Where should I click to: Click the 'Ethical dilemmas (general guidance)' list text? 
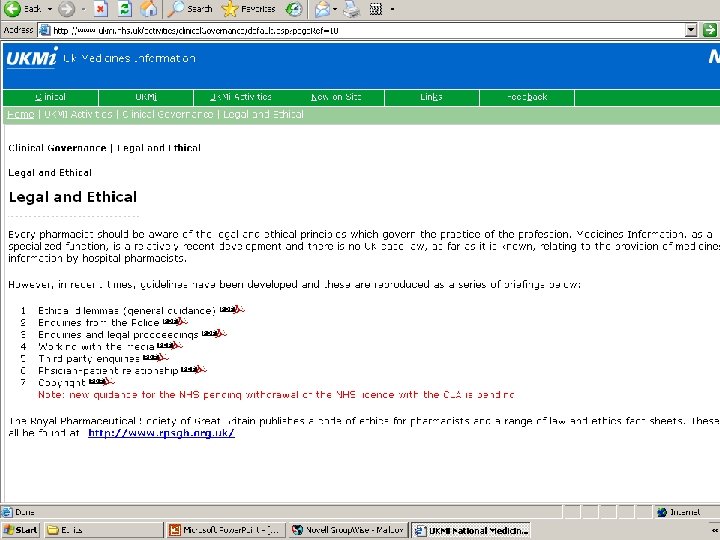click(x=127, y=311)
